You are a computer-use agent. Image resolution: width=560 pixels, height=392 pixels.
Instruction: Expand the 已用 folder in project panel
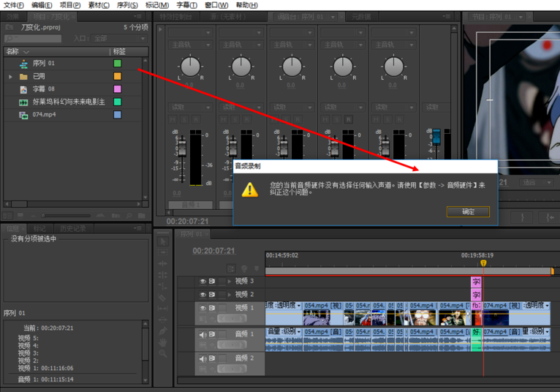11,77
